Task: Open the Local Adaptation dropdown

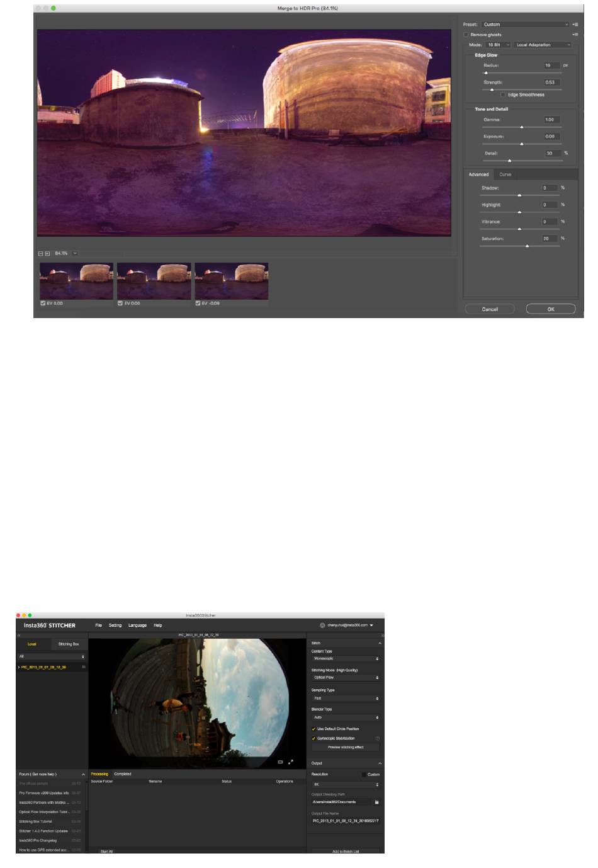Action: [543, 45]
